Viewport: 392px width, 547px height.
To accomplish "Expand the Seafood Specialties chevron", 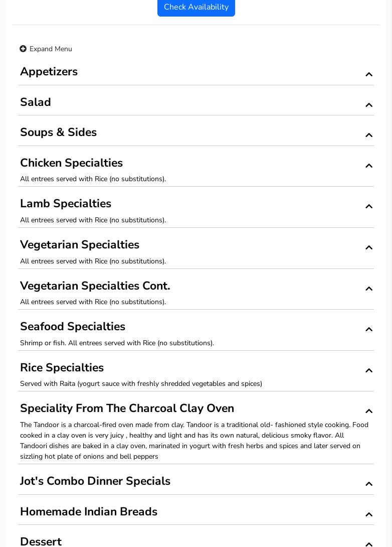I will tap(369, 329).
